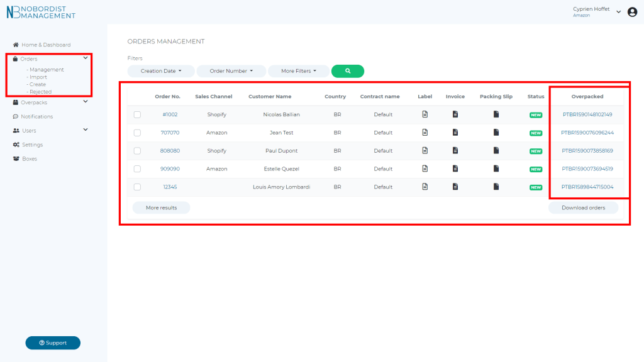
Task: Click the user profile avatar icon
Action: pyautogui.click(x=632, y=12)
